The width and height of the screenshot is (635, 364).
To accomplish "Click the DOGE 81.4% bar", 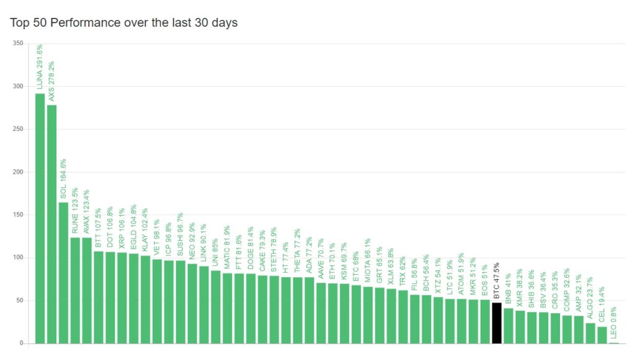I will point(251,308).
